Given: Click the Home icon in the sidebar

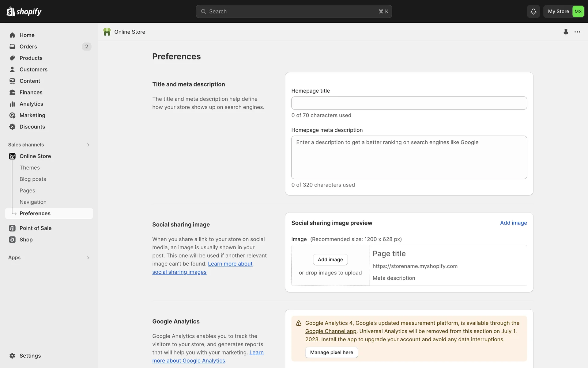Looking at the screenshot, I should tap(12, 35).
